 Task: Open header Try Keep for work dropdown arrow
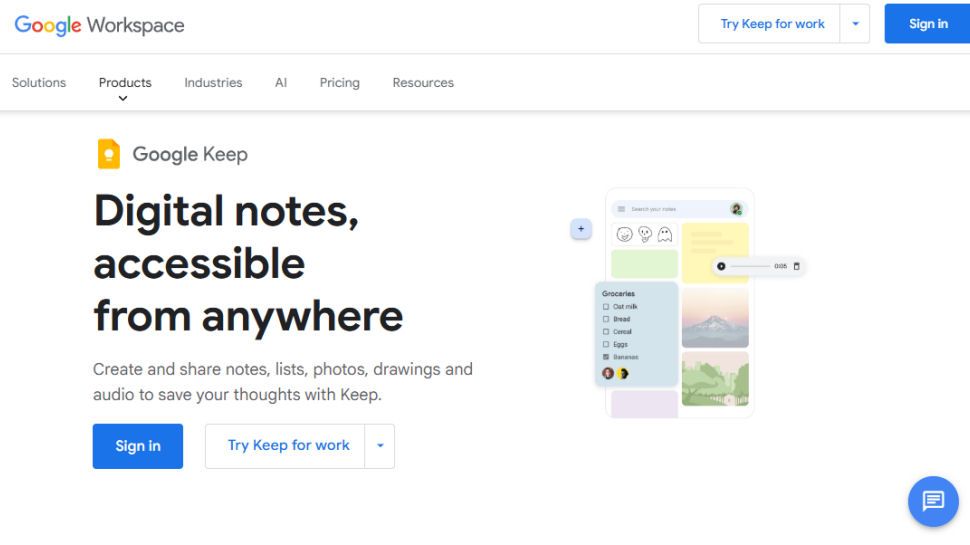(x=855, y=24)
